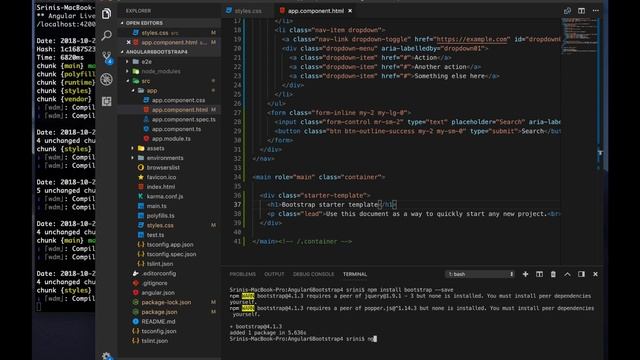Open the editor More Actions menu
The height and width of the screenshot is (360, 640).
coord(596,11)
